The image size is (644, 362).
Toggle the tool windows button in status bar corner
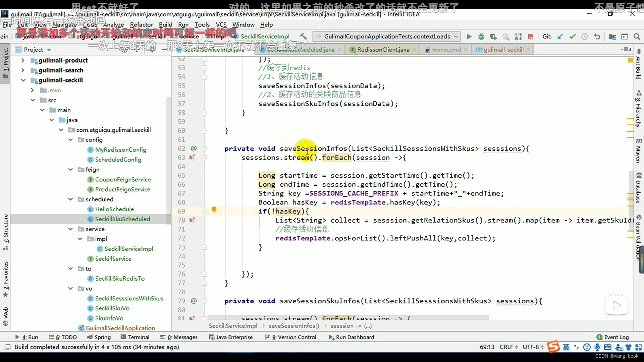click(7, 347)
